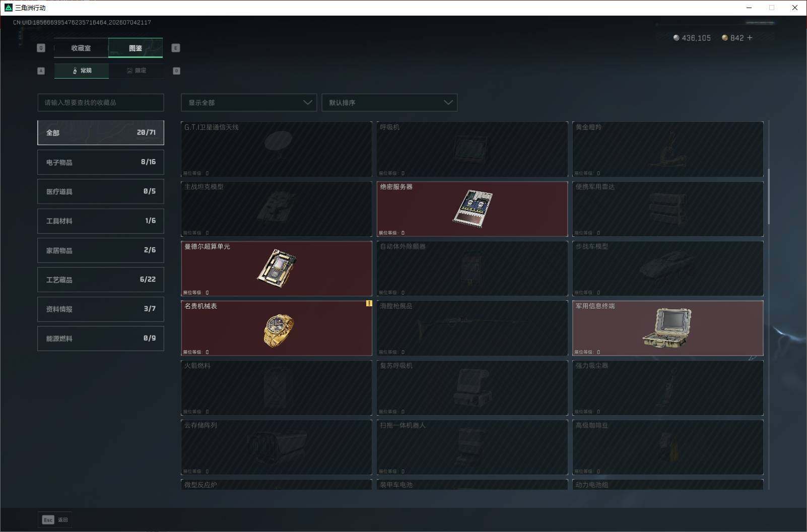Screen dimensions: 807x532
Task: Focus the collectible search input field
Action: click(101, 102)
